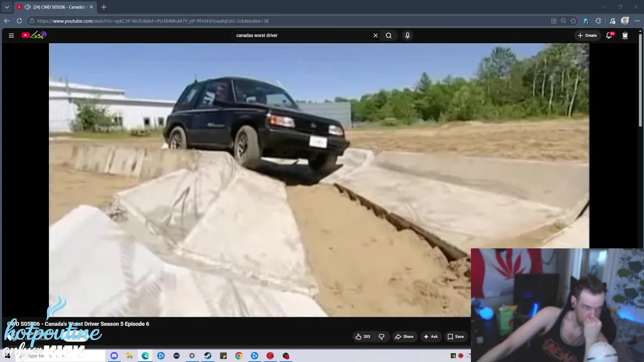Image resolution: width=644 pixels, height=362 pixels.
Task: Start voice search with microphone icon
Action: pos(408,35)
